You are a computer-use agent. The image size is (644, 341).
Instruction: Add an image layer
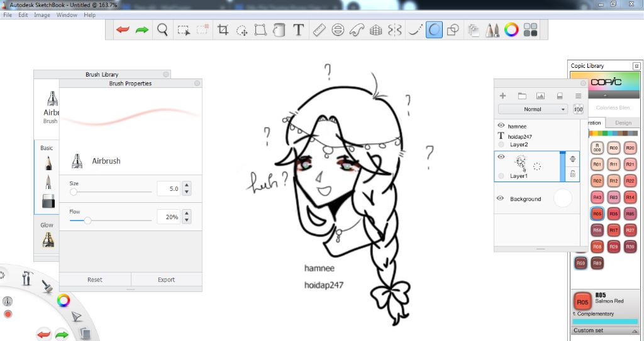coord(540,95)
